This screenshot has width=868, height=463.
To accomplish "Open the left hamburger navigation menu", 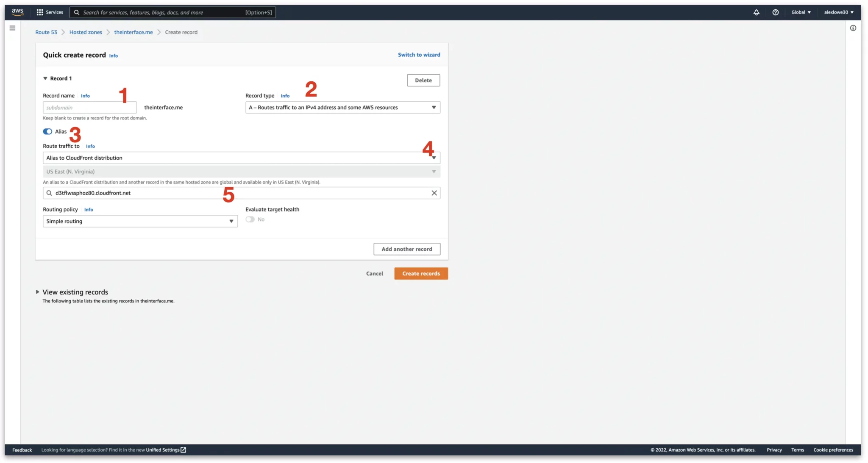I will pos(12,28).
